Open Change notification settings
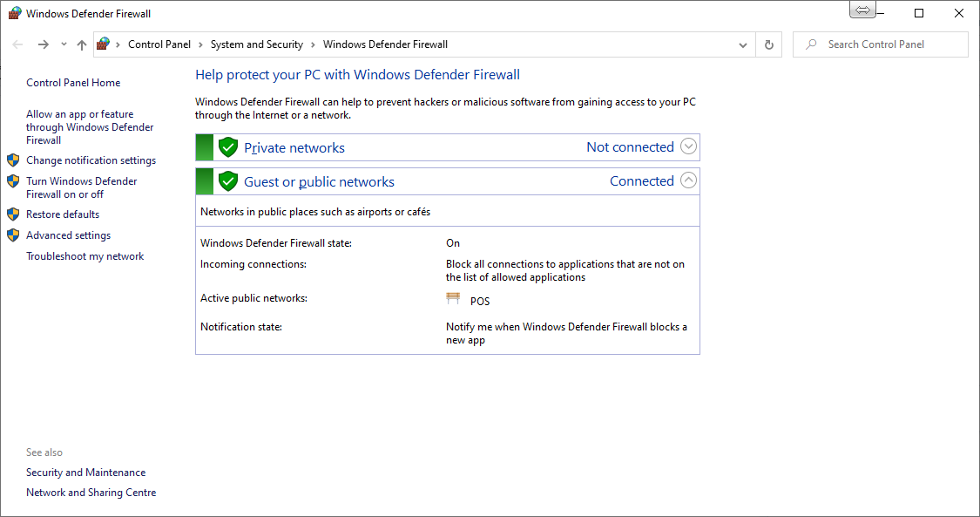980x517 pixels. coord(91,160)
